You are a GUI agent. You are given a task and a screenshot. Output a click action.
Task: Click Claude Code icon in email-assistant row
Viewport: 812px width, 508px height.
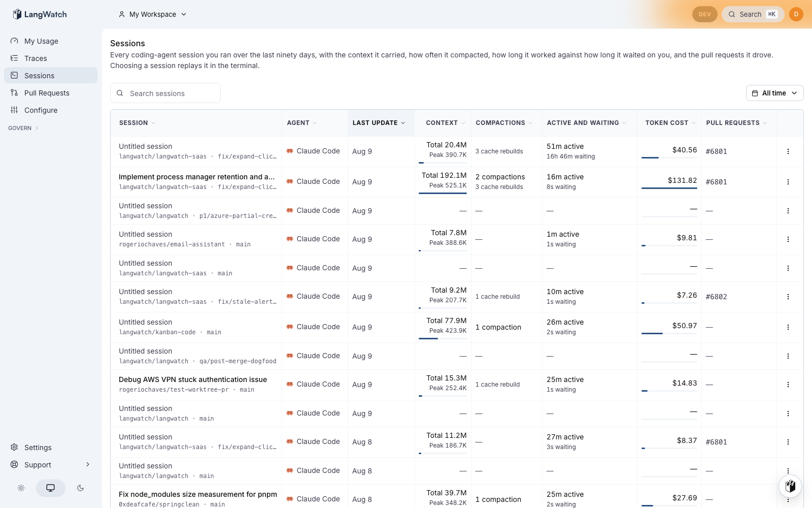[290, 239]
